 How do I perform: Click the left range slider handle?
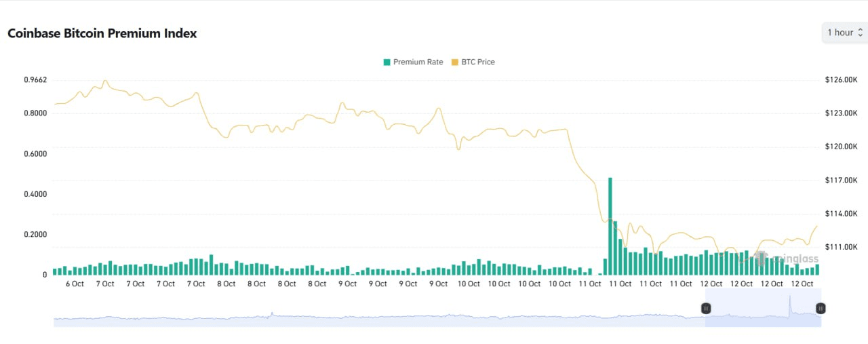pos(706,309)
